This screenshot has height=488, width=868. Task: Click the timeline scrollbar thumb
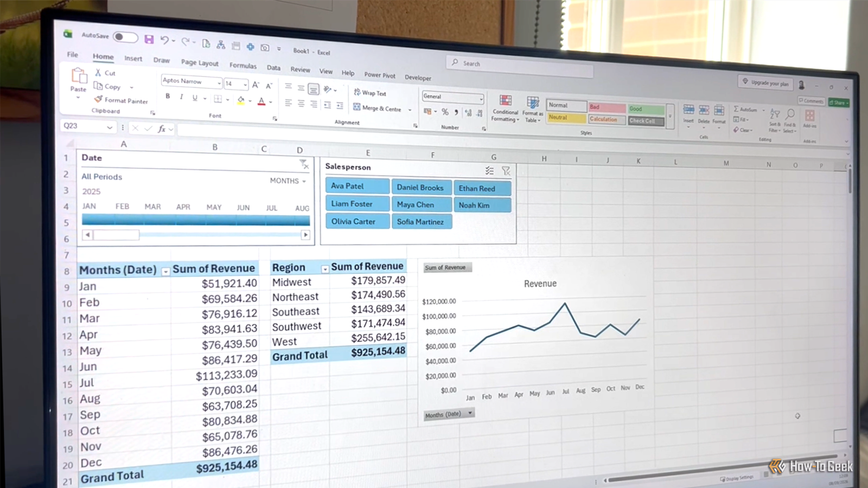(116, 235)
